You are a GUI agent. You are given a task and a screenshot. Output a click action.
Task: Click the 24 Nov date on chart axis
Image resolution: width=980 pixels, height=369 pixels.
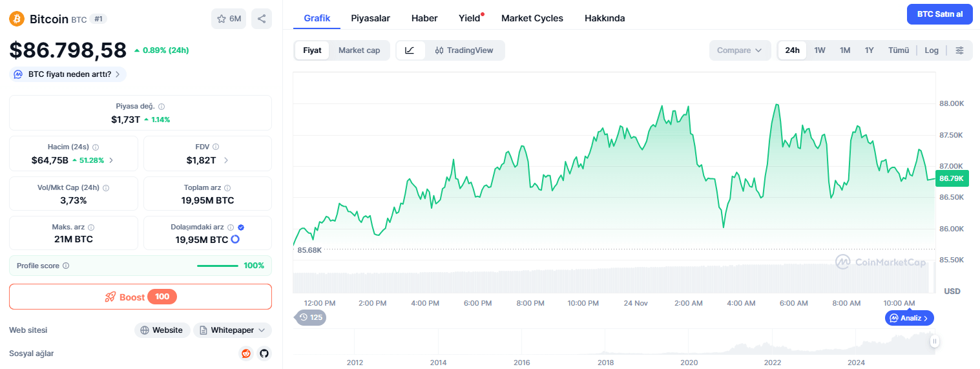636,303
